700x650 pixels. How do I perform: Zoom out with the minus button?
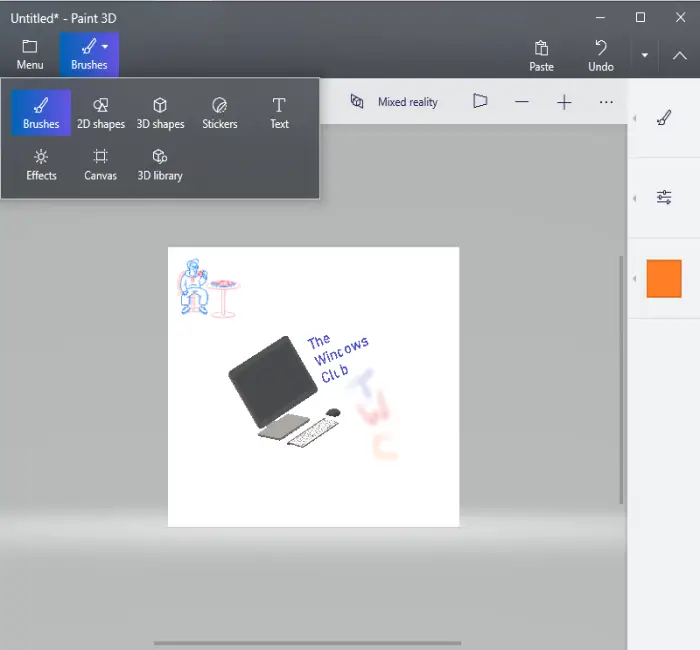click(522, 102)
